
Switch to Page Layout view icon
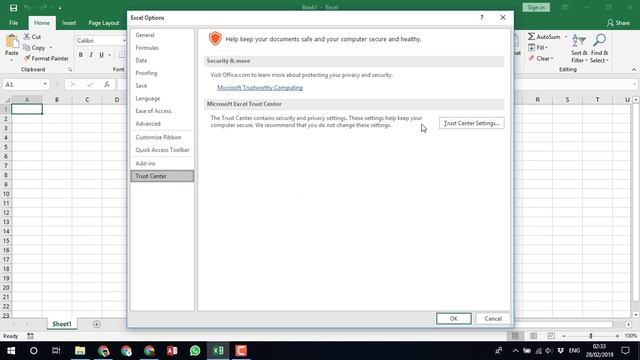pos(533,336)
